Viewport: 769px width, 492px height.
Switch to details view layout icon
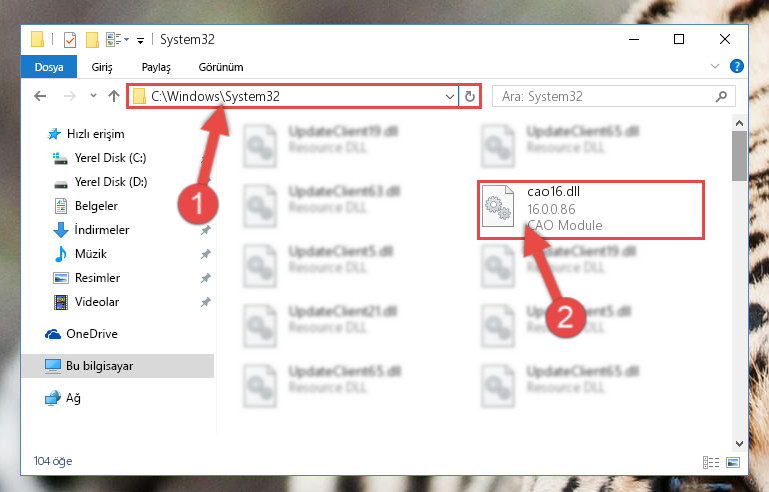[x=711, y=462]
